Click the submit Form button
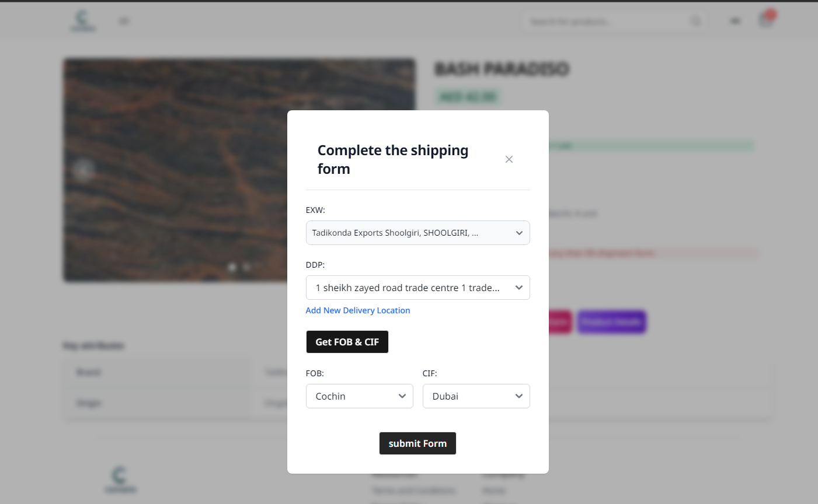Viewport: 818px width, 504px height. click(x=417, y=443)
